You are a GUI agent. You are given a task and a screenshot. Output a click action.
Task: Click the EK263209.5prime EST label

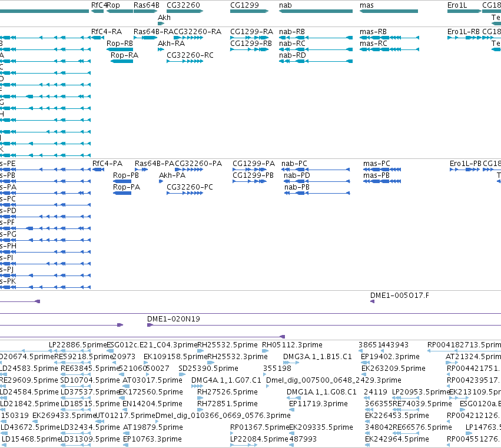tap(393, 369)
